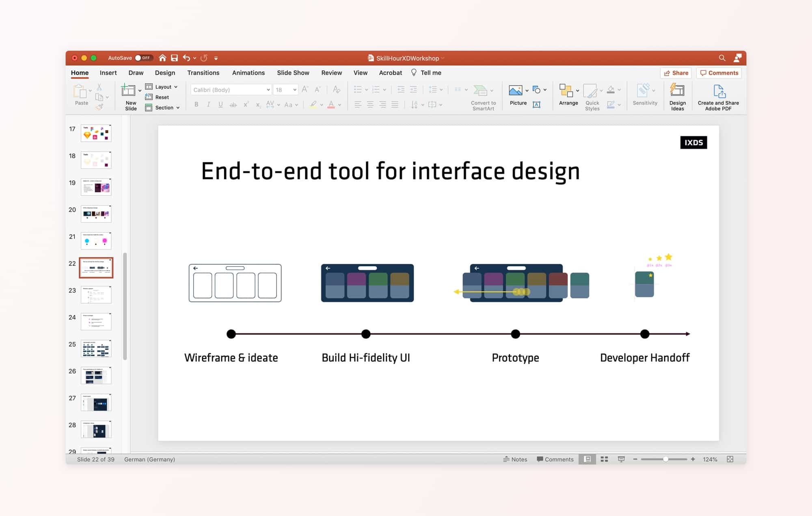Toggle Comments pane in status bar
This screenshot has height=516, width=812.
(555, 459)
